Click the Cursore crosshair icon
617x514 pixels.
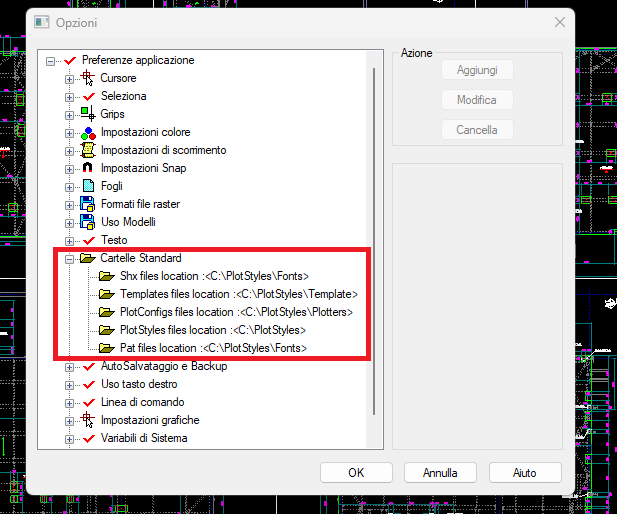[x=88, y=78]
